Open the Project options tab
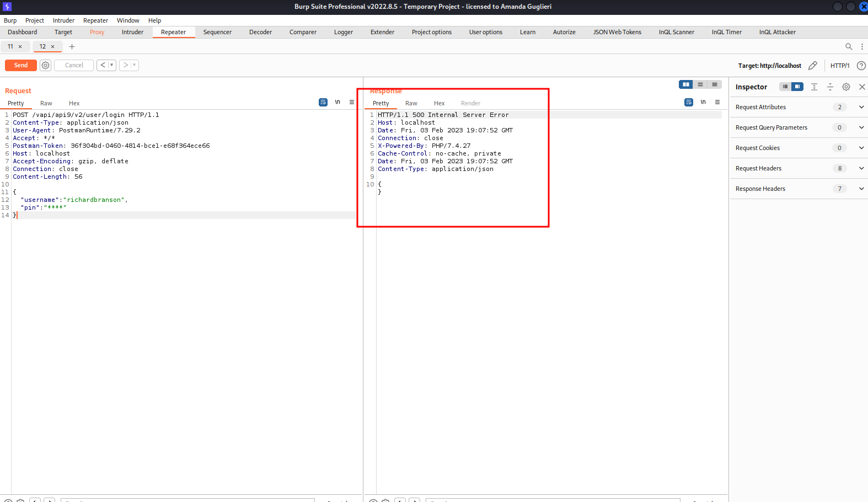 pyautogui.click(x=432, y=32)
